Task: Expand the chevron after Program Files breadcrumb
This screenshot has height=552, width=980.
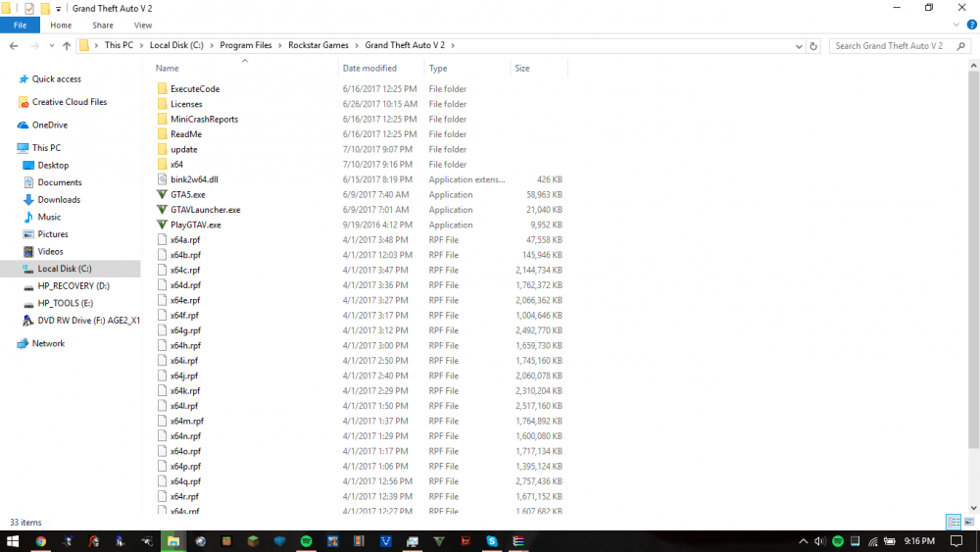Action: click(x=280, y=45)
